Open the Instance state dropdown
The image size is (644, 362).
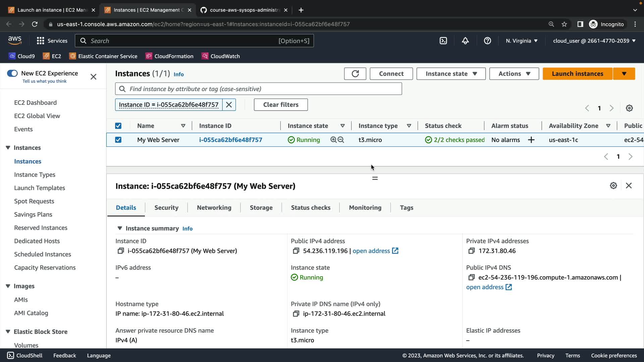(451, 74)
